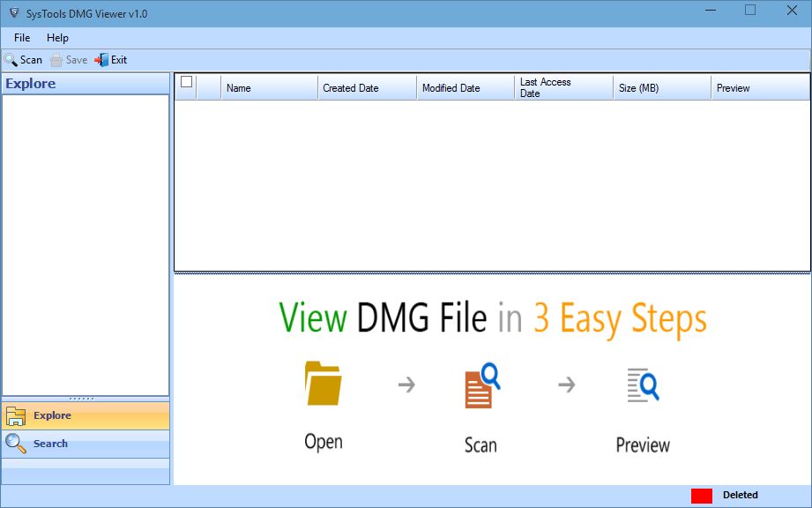Open the File menu

pyautogui.click(x=21, y=37)
